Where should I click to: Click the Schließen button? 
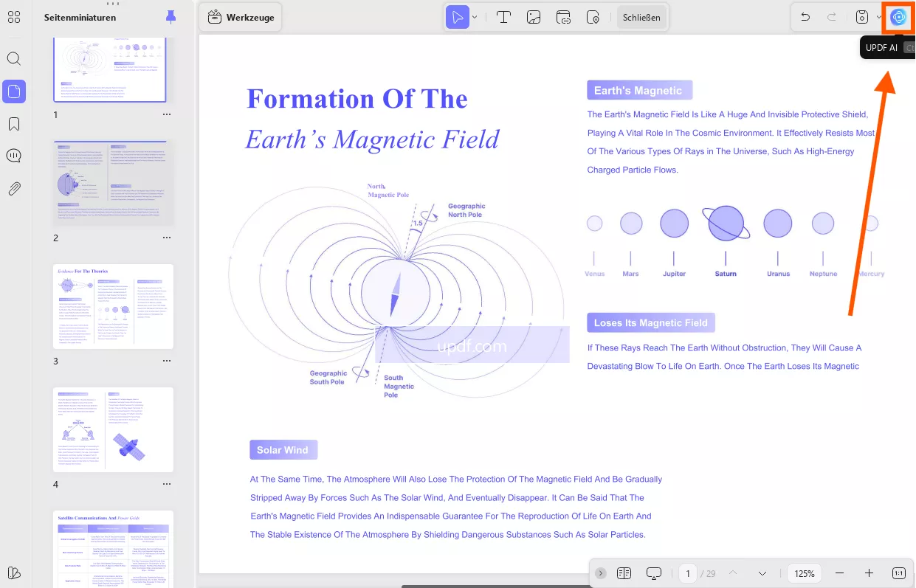click(641, 17)
